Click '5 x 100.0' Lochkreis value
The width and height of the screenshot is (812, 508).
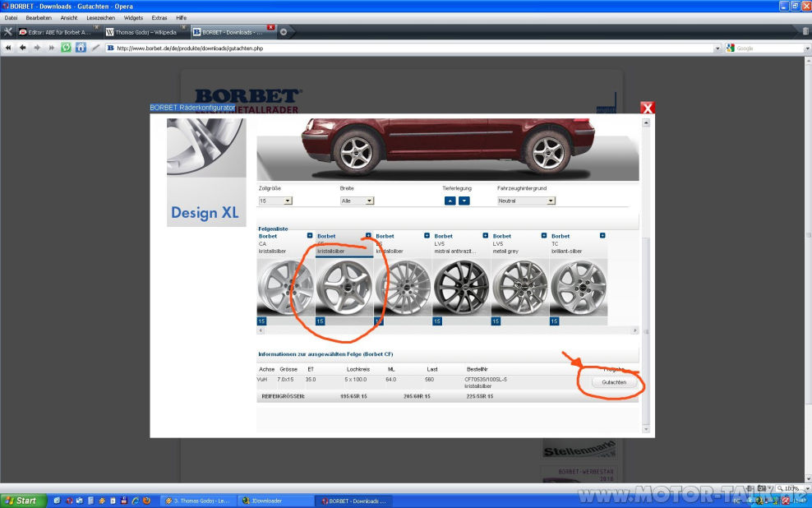point(356,379)
